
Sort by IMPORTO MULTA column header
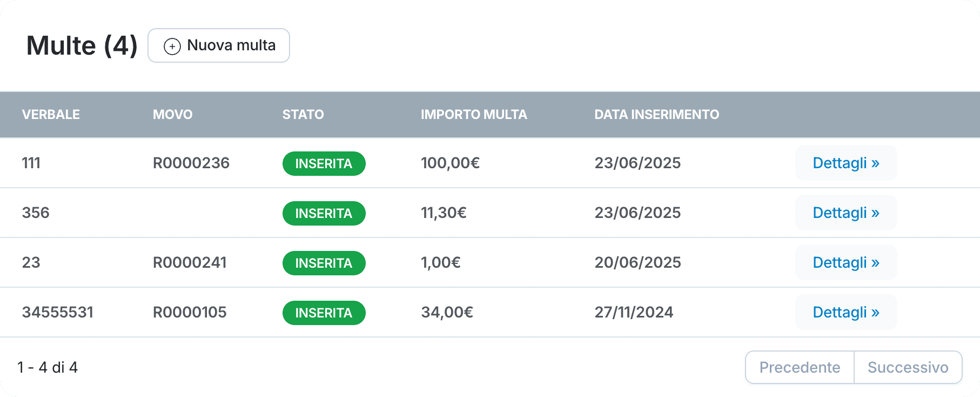474,115
